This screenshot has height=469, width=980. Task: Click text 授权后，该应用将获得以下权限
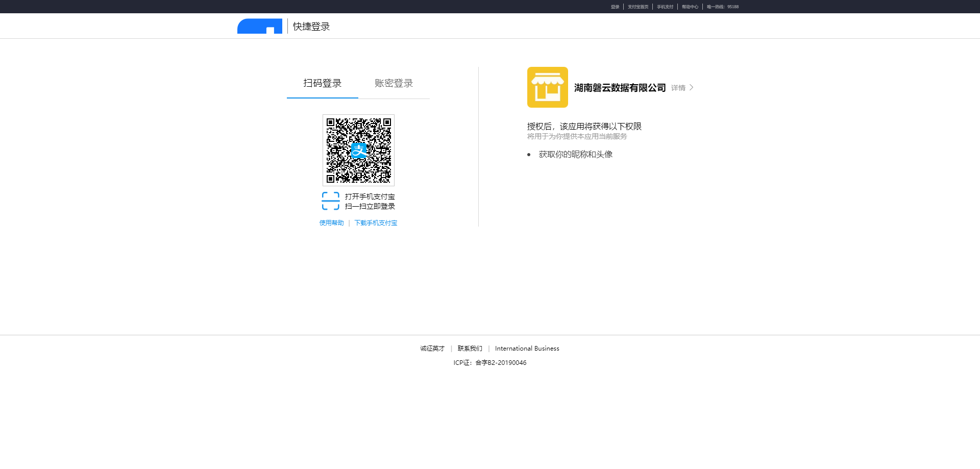[x=584, y=127]
